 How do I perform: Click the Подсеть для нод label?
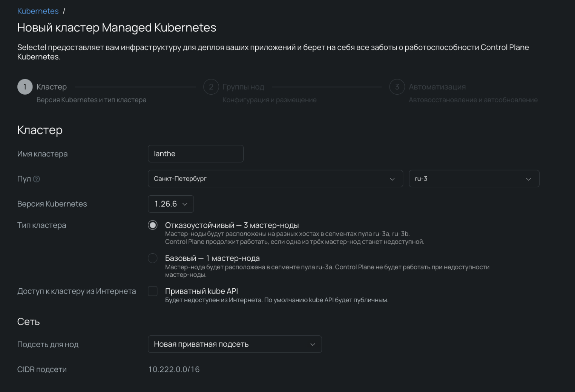coord(48,345)
